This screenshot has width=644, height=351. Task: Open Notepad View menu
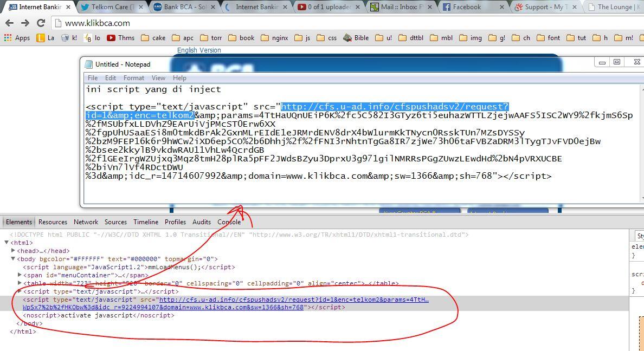coord(158,78)
